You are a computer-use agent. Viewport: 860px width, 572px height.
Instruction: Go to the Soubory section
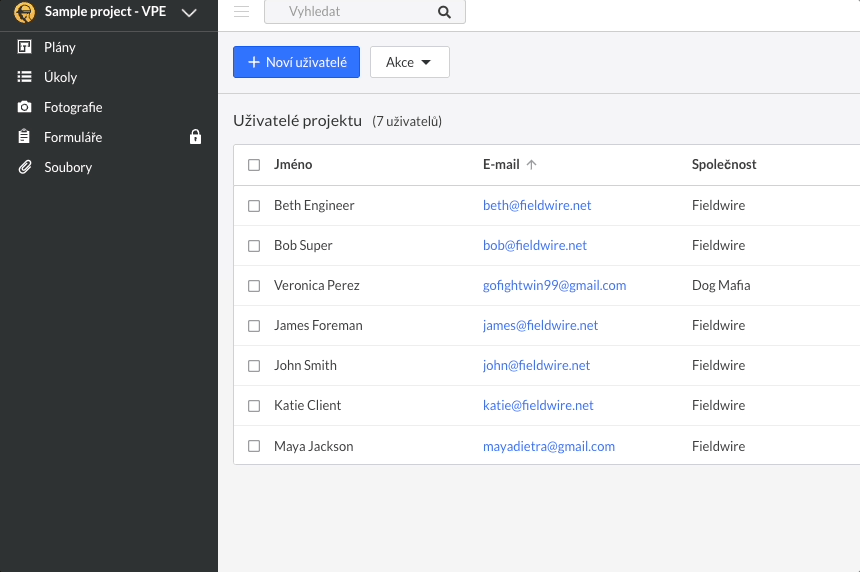tap(68, 167)
